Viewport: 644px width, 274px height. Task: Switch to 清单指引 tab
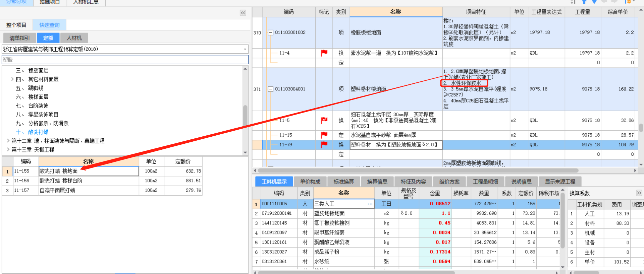pyautogui.click(x=19, y=38)
